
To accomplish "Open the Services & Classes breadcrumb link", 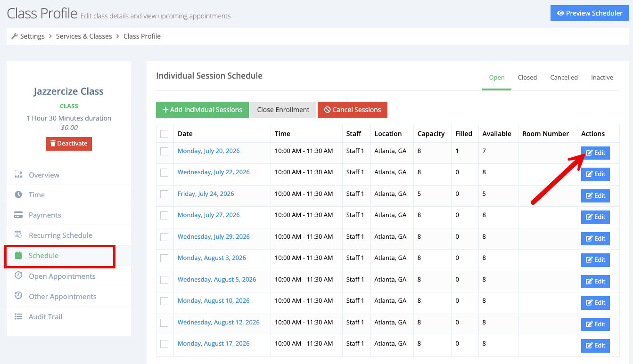I will pos(84,36).
